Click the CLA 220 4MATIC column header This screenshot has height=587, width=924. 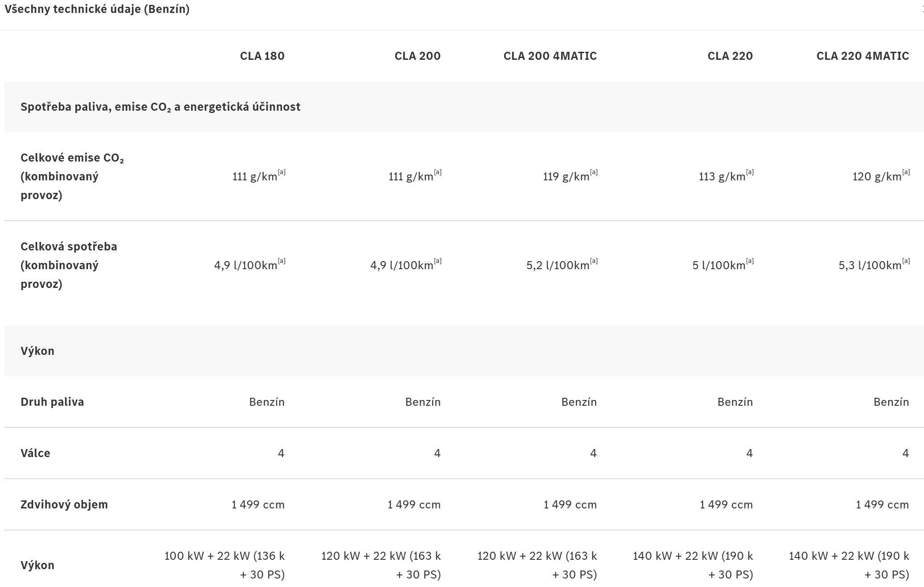tap(862, 56)
